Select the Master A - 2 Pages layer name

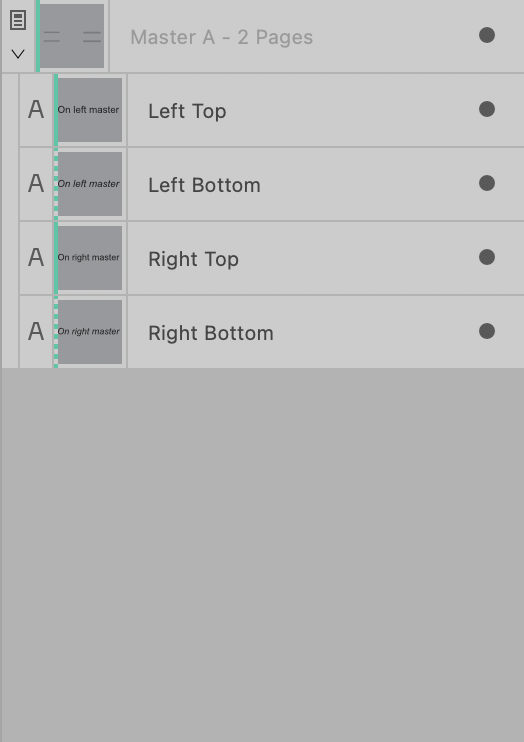point(222,37)
